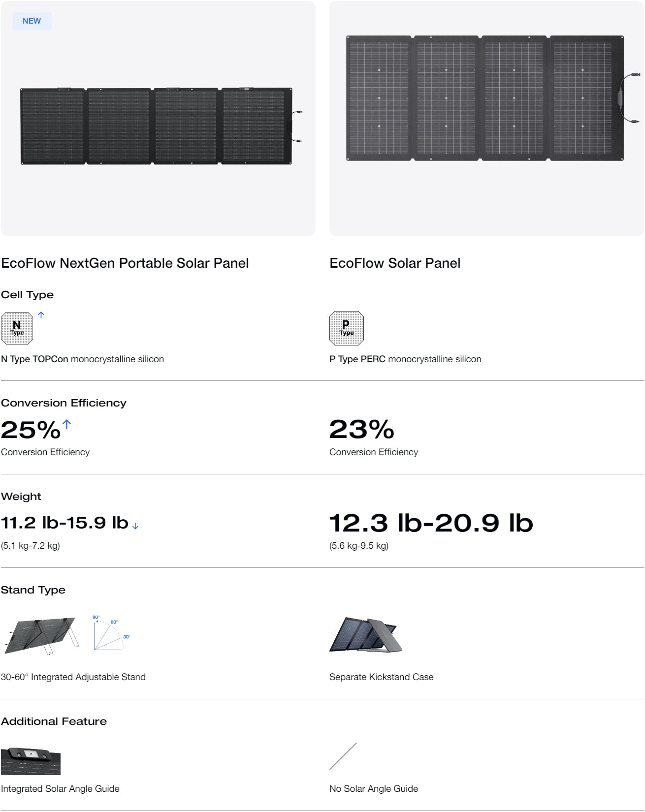Click the up arrow next to 25%
This screenshot has height=812, width=645.
point(67,424)
